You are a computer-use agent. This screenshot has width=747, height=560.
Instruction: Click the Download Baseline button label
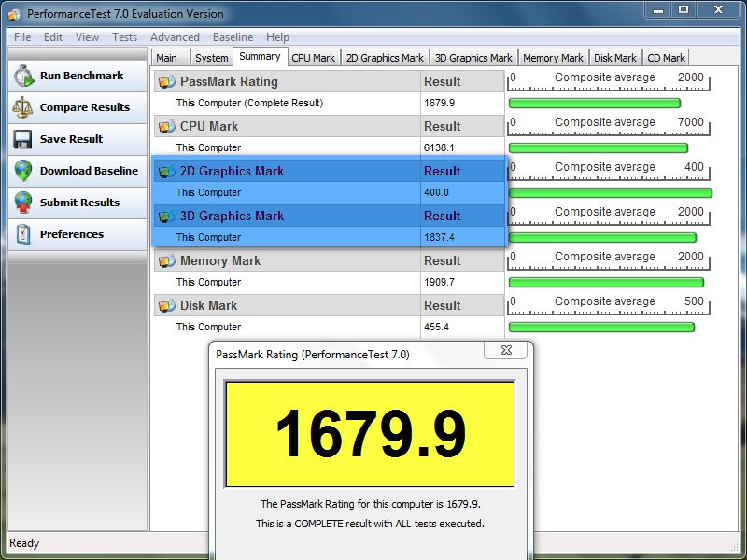(89, 171)
